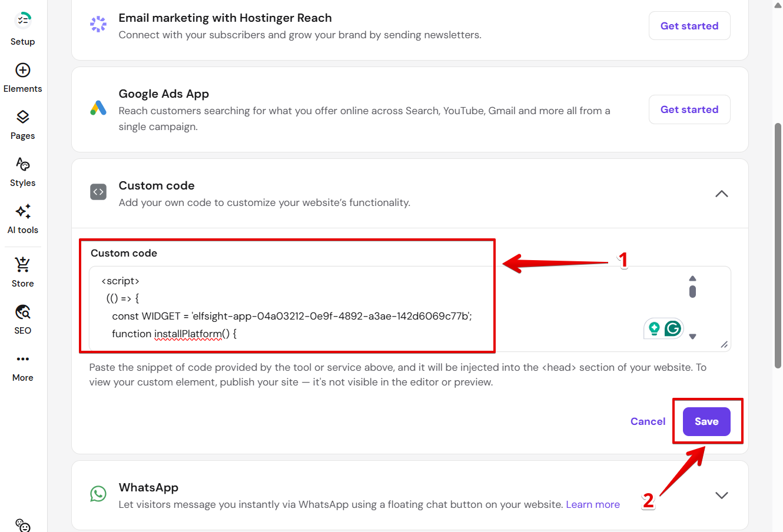This screenshot has width=783, height=532.
Task: Open the SEO settings icon
Action: tap(22, 312)
